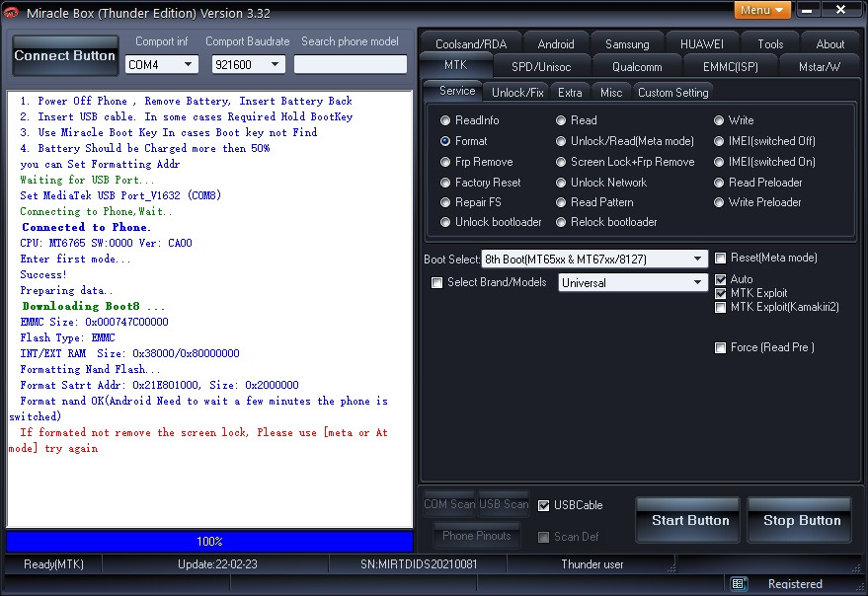The width and height of the screenshot is (868, 596).
Task: Select the Read radio option
Action: 577,120
